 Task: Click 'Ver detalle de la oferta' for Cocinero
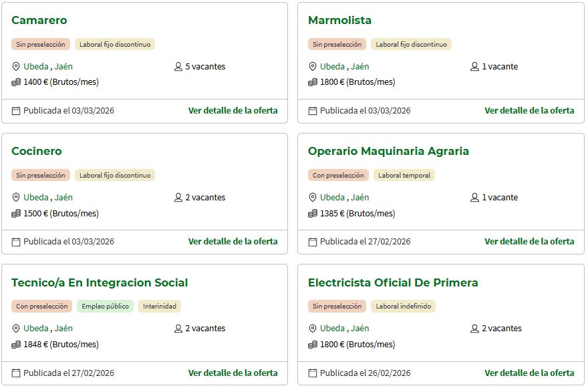click(233, 242)
